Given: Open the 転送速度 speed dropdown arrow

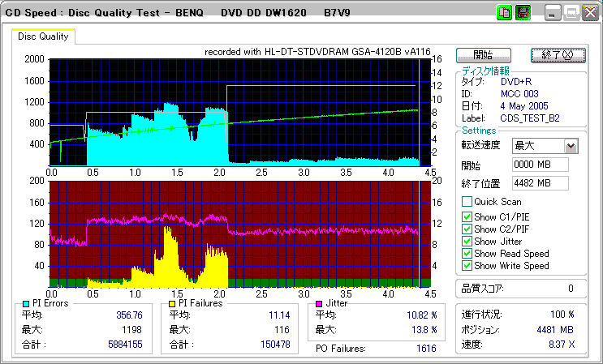Looking at the screenshot, I should coord(571,146).
